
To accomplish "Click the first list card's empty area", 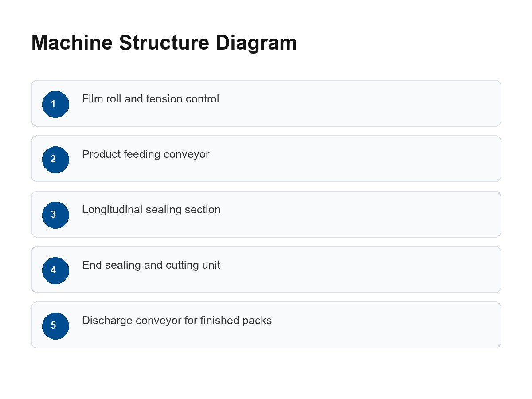I will pyautogui.click(x=355, y=103).
